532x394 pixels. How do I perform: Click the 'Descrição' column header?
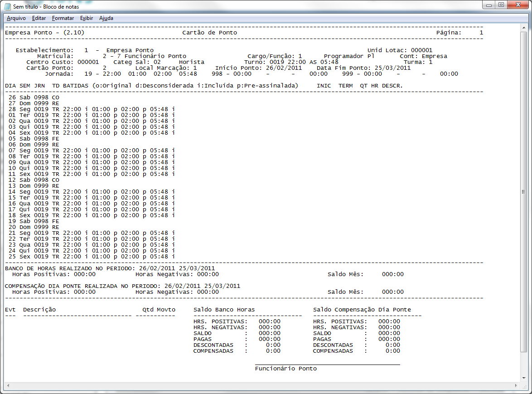[x=39, y=310]
